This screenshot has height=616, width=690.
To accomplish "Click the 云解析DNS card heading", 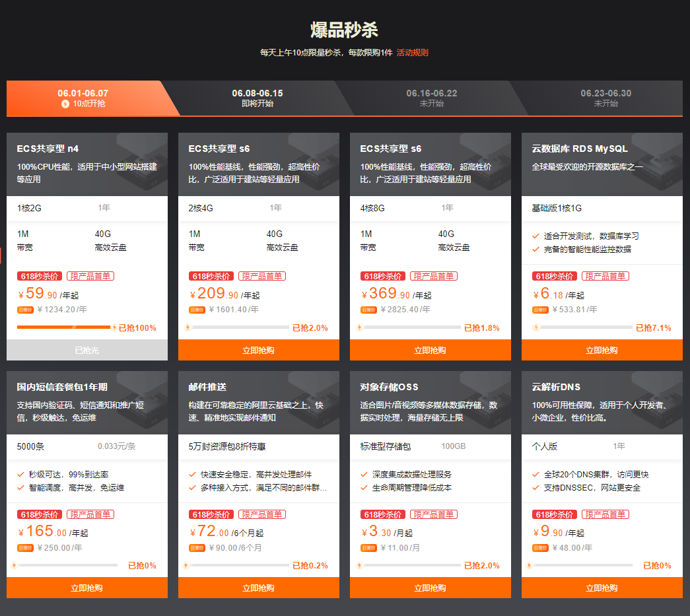I will click(556, 387).
